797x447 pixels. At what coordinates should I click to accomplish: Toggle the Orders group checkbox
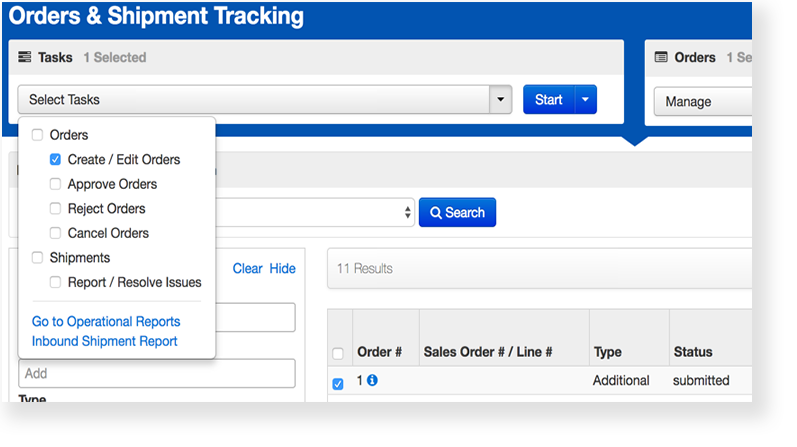point(38,135)
